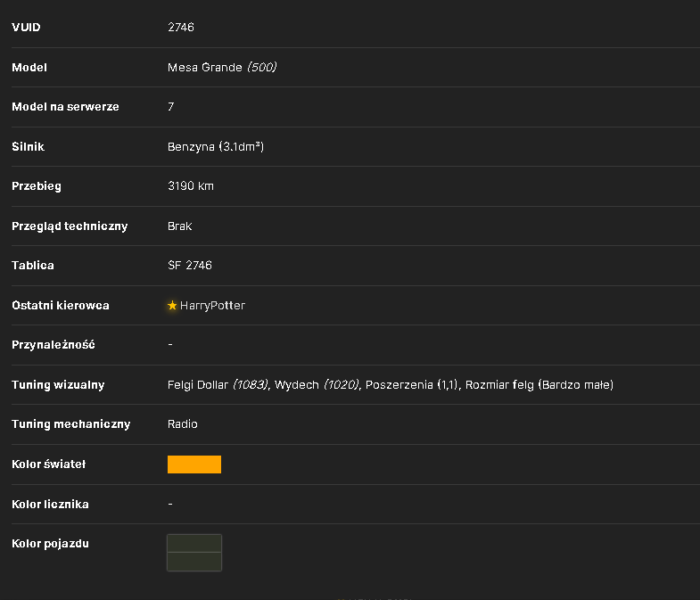
Task: Click the gold star beside HarryPotter
Action: (172, 306)
